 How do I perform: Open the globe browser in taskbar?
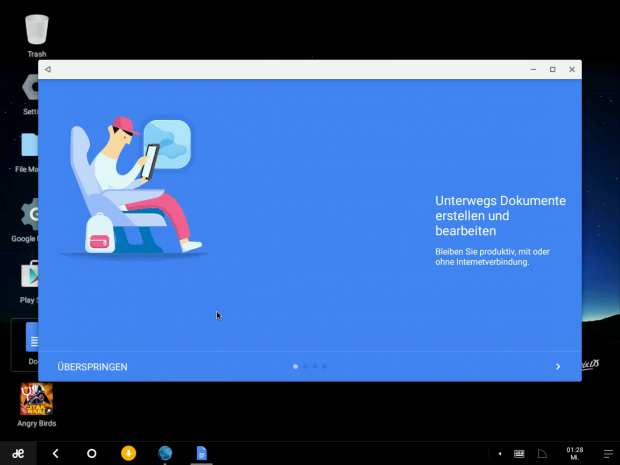pyautogui.click(x=165, y=453)
